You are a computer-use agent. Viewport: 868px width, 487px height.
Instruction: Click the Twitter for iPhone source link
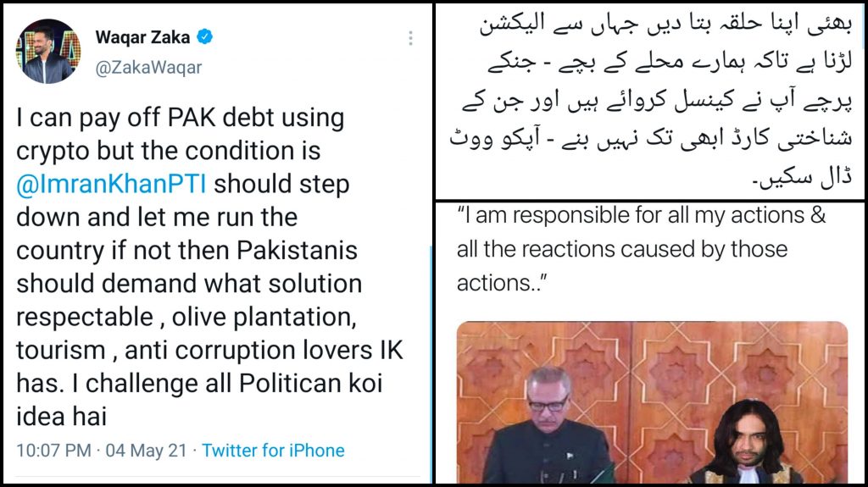click(x=273, y=451)
